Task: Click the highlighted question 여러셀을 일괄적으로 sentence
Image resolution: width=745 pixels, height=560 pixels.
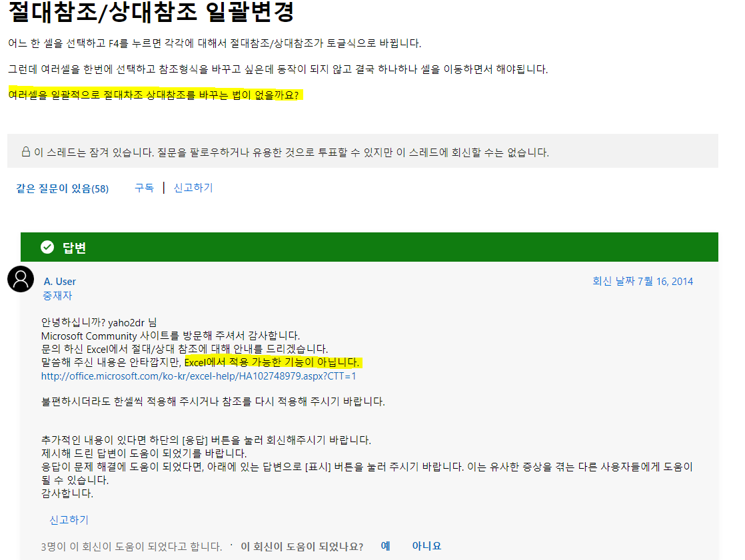Action: coord(155,95)
